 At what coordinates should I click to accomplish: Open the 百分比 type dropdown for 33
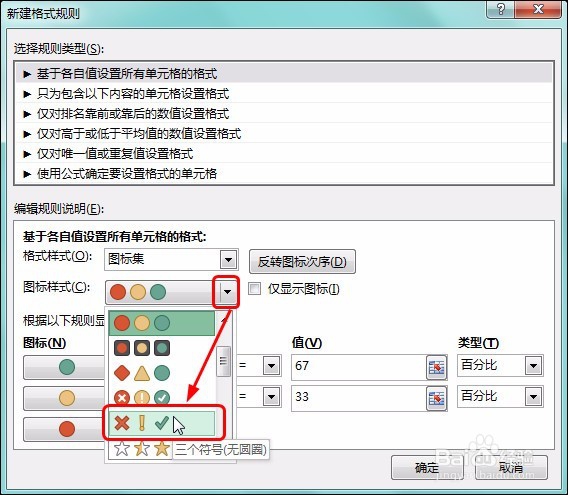534,397
